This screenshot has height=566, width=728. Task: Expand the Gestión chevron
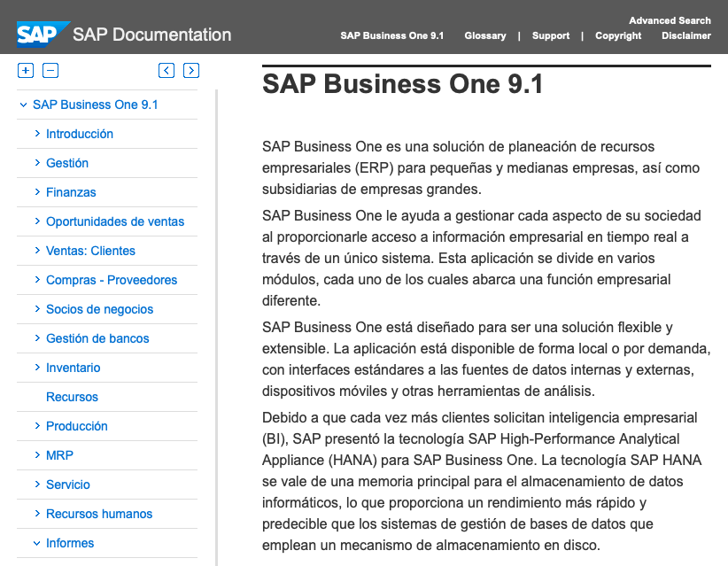37,163
